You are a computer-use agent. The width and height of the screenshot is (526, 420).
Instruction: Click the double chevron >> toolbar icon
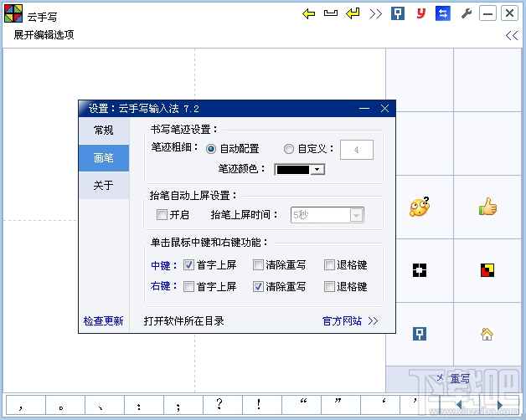(x=376, y=13)
